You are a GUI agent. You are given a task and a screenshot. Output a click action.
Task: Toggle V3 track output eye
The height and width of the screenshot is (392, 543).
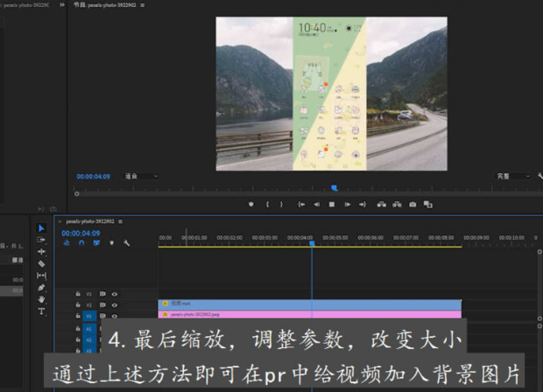pyautogui.click(x=114, y=294)
